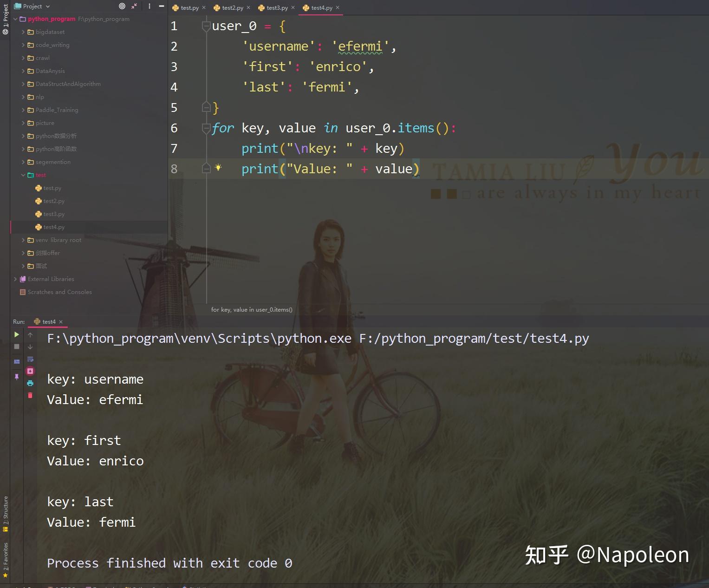Expand the bigdataset folder
Viewport: 709px width, 588px height.
tap(23, 32)
